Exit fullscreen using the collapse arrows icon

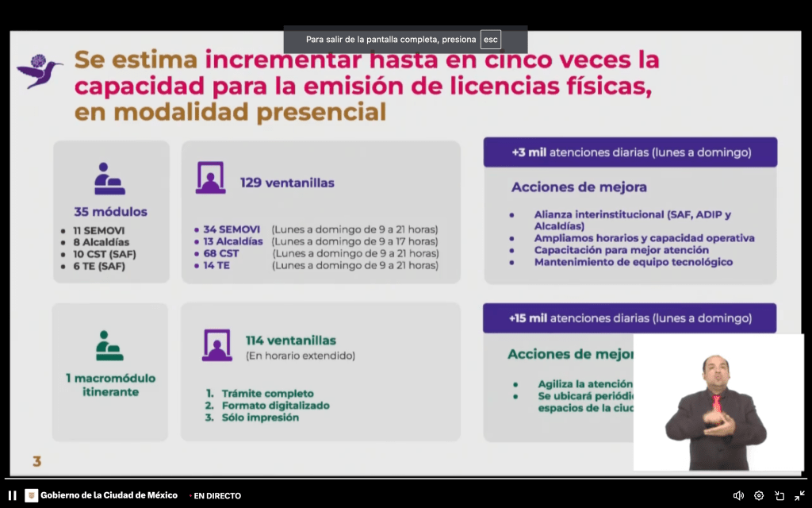(x=800, y=495)
